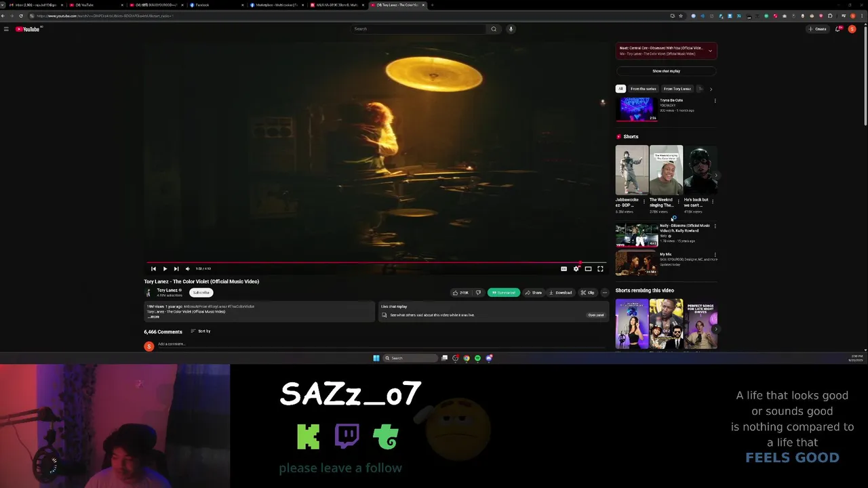Screen dimensions: 868x488
Task: Mute the video volume
Action: [188, 269]
